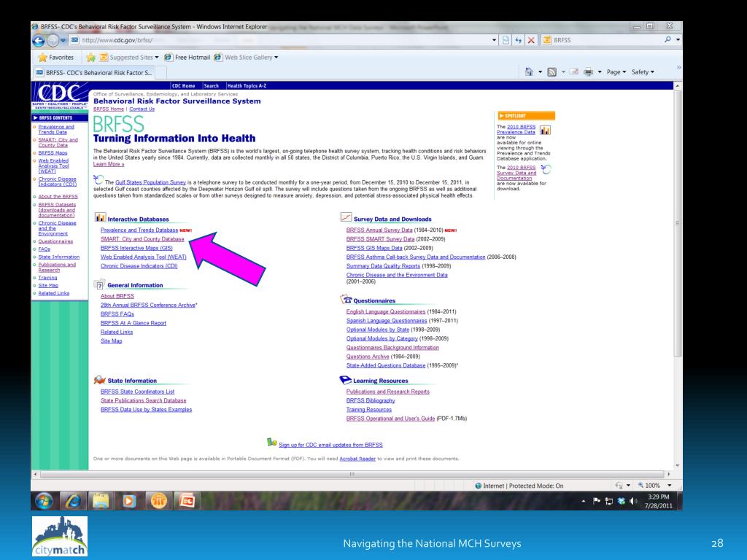Show hidden tray icons arrow

[x=583, y=501]
